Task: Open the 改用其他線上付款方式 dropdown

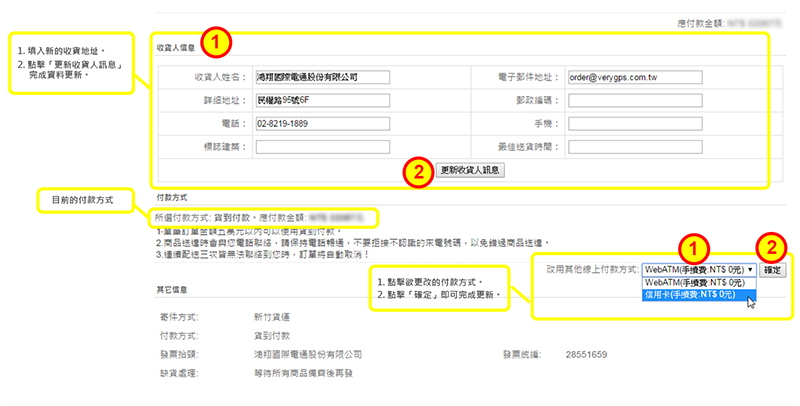Action: [699, 270]
